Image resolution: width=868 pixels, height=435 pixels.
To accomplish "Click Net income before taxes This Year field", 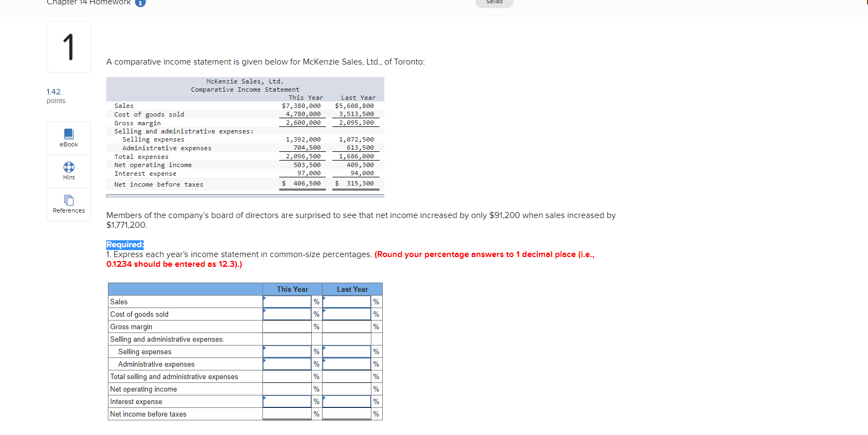I will (287, 414).
